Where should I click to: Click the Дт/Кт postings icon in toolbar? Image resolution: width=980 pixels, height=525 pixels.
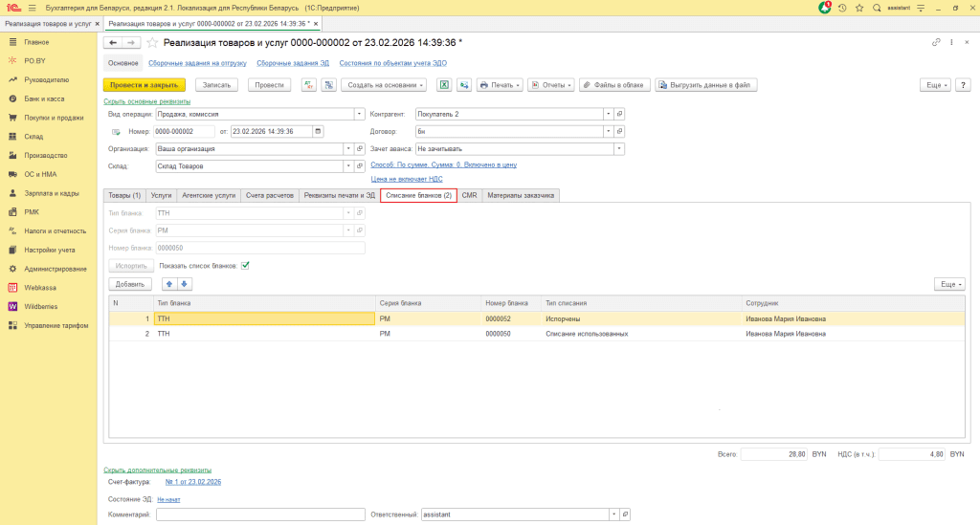[x=309, y=85]
